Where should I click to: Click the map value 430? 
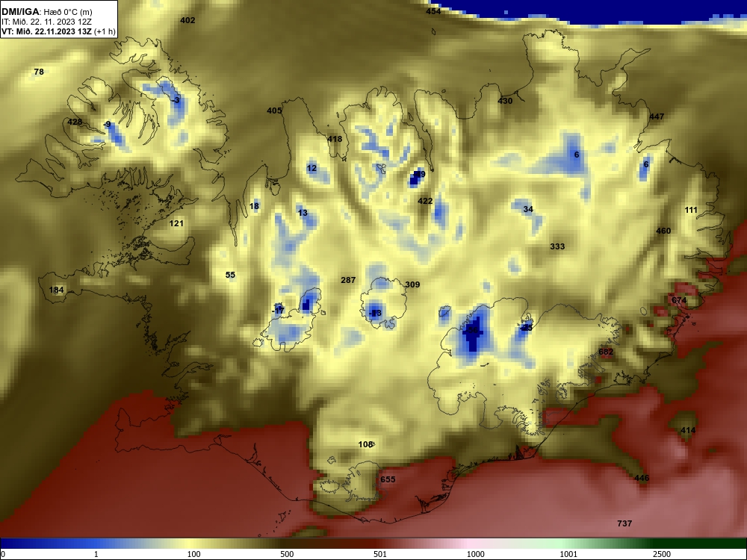pyautogui.click(x=505, y=101)
